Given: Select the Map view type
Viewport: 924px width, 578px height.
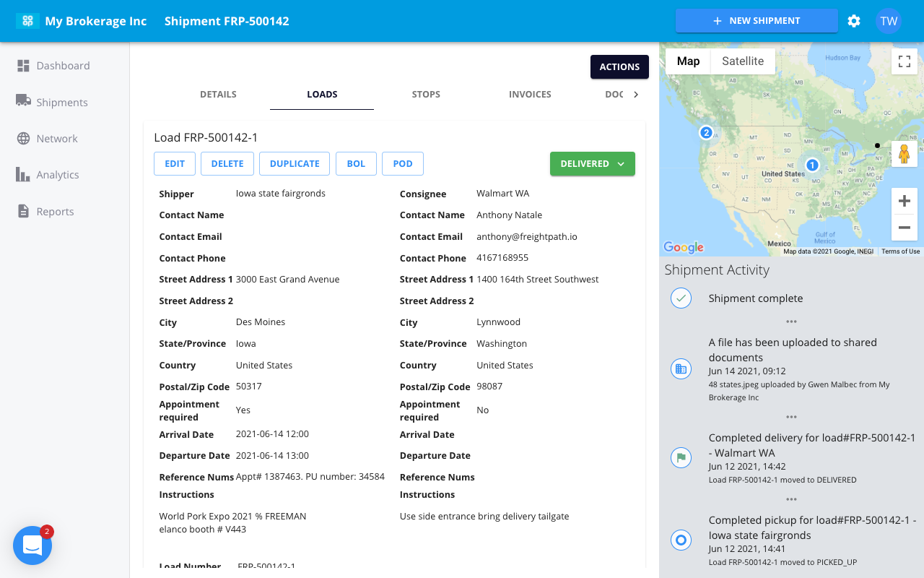Looking at the screenshot, I should click(688, 61).
